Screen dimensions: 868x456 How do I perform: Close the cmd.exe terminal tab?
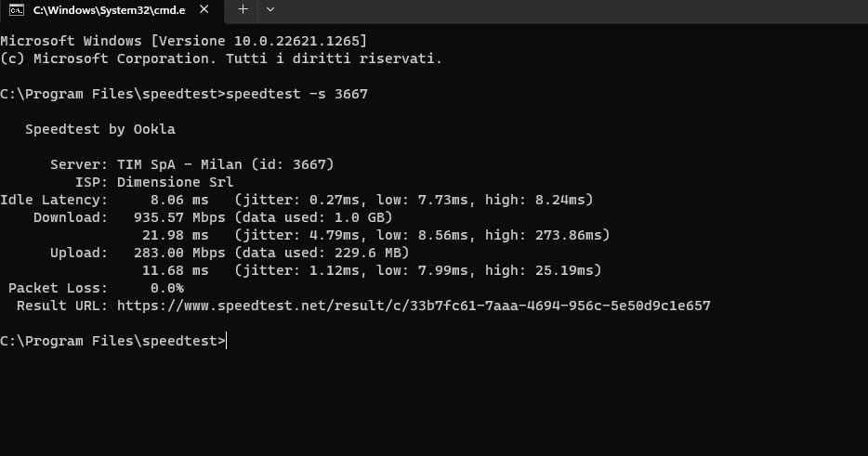204,9
